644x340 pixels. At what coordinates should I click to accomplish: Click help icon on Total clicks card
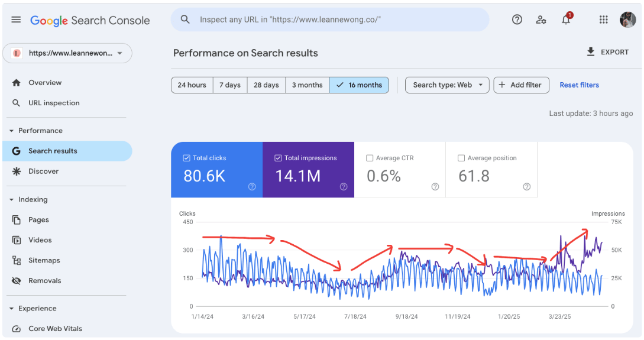pos(252,187)
